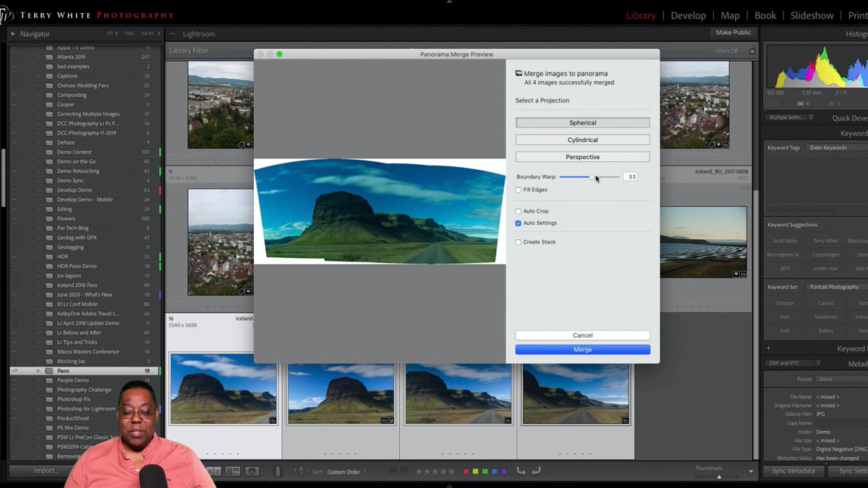
Task: Disable the Auto Settings checkbox
Action: click(517, 223)
